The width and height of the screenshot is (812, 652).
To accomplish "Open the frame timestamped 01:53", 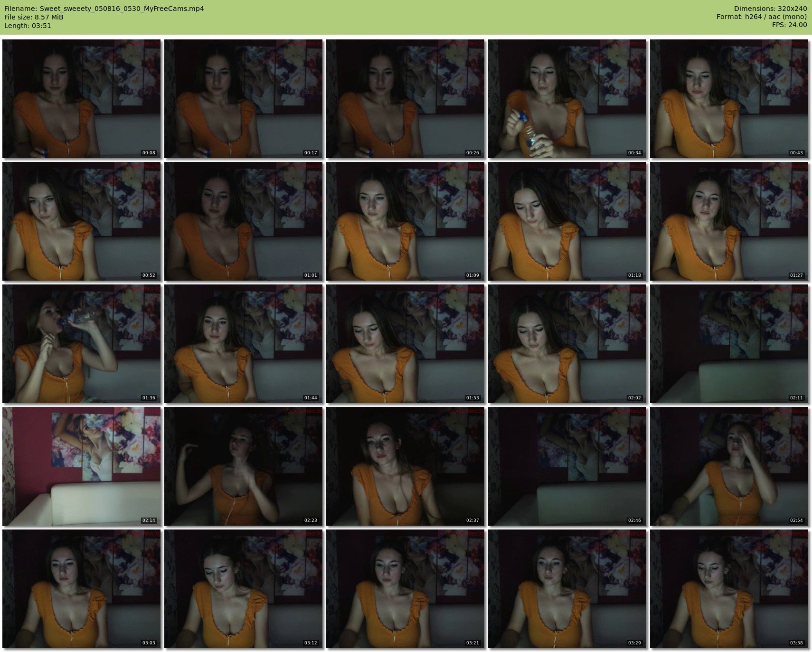I will click(x=406, y=344).
